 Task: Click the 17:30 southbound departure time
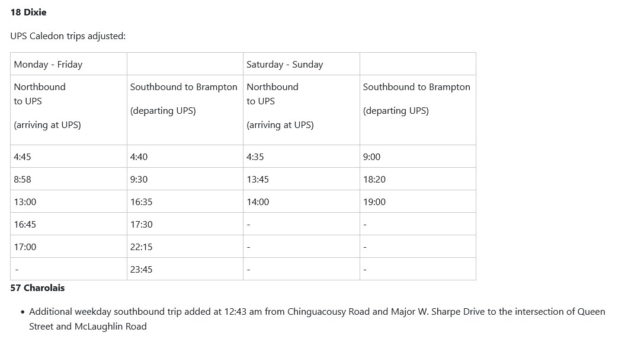click(142, 225)
